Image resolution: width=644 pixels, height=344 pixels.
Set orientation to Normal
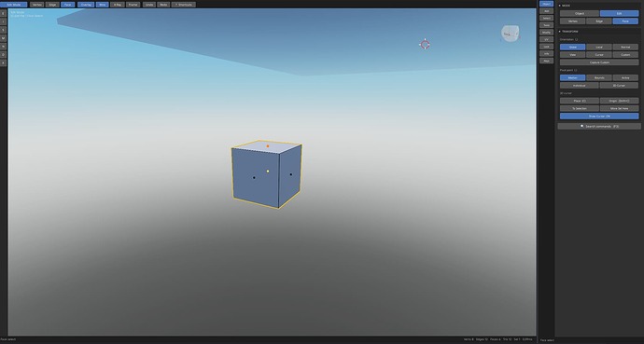click(x=625, y=48)
